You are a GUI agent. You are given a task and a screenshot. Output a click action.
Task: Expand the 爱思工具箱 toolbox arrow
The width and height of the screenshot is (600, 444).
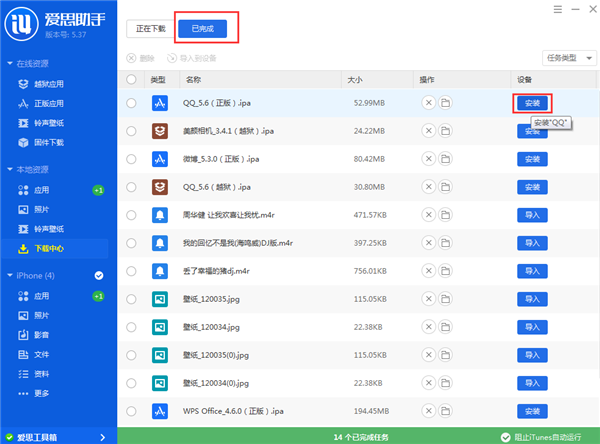point(102,437)
